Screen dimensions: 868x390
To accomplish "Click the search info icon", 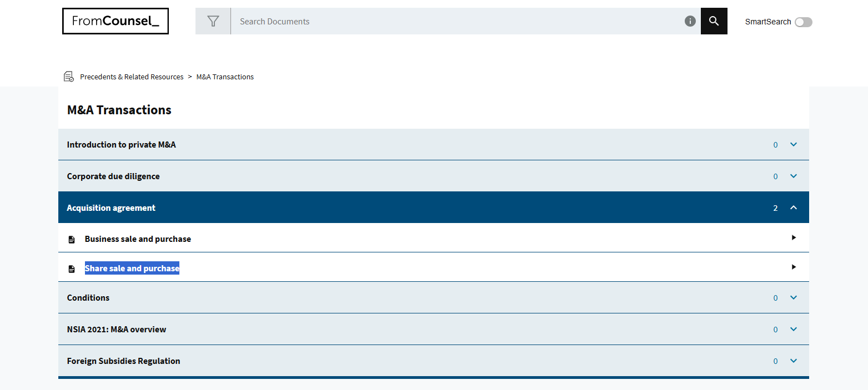I will 690,21.
